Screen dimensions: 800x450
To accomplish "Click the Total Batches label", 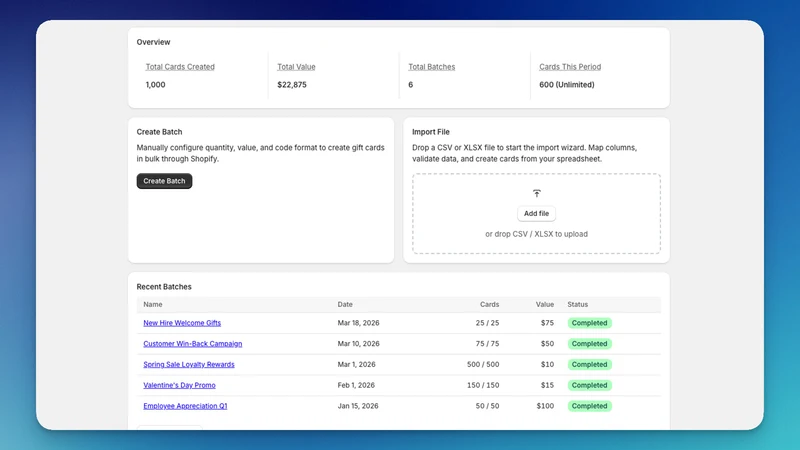I will [432, 67].
